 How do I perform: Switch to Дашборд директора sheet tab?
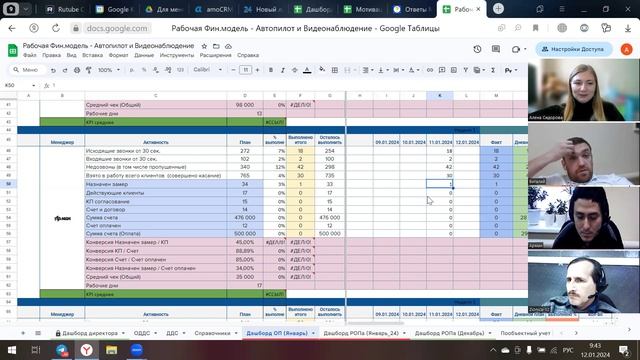click(90, 333)
